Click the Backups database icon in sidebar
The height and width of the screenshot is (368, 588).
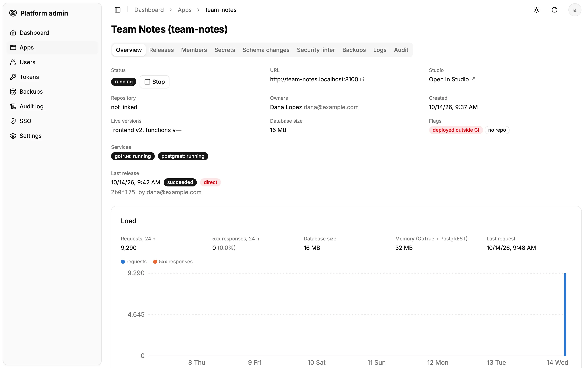[13, 92]
